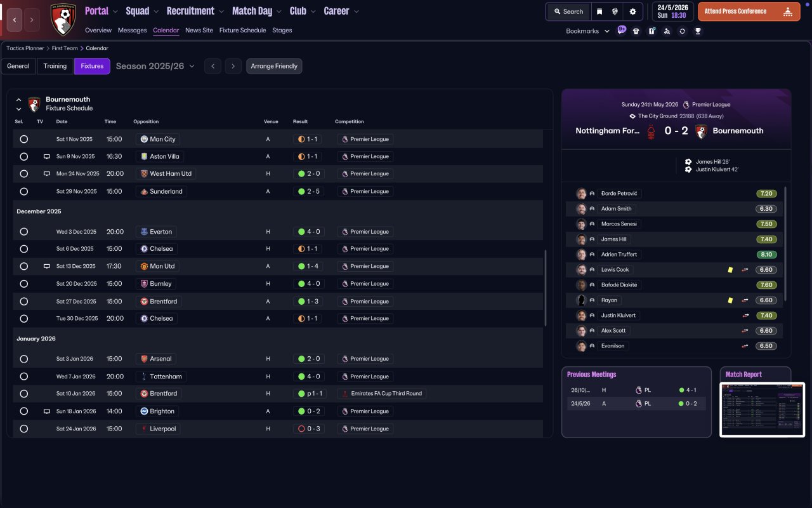Select the Liverpool fixture radio button

(x=24, y=429)
